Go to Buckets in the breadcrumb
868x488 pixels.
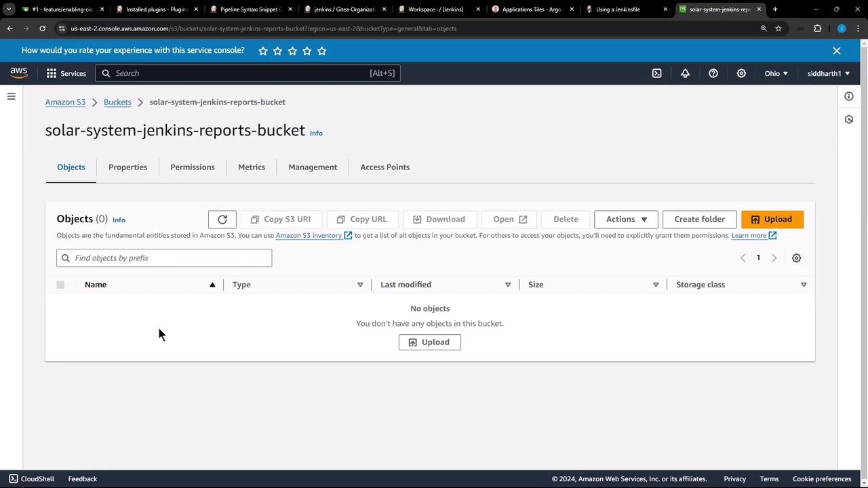point(117,102)
